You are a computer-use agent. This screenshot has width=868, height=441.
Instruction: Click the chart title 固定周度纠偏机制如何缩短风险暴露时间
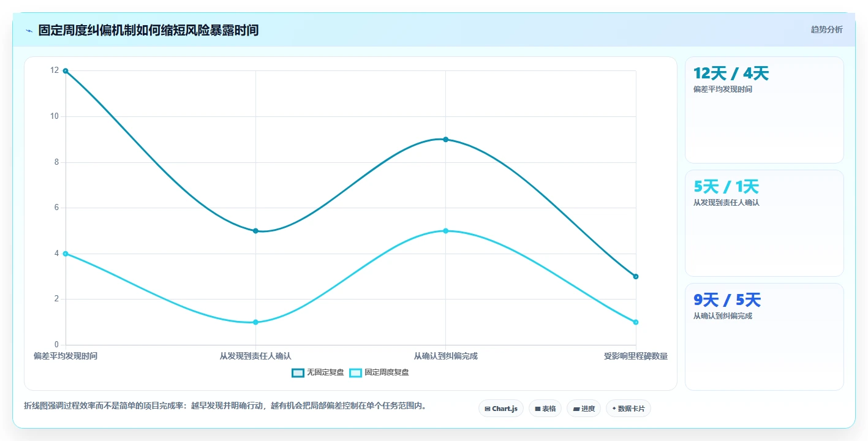(148, 30)
